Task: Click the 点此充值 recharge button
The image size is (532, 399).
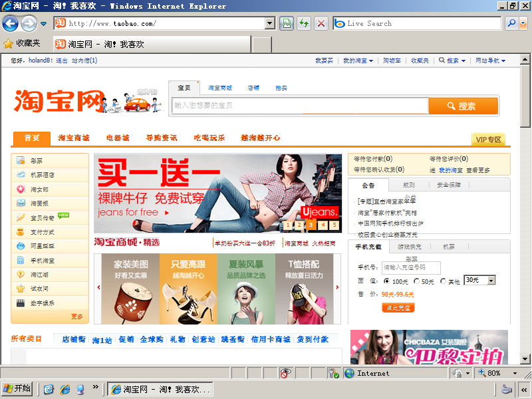Action: (x=398, y=308)
